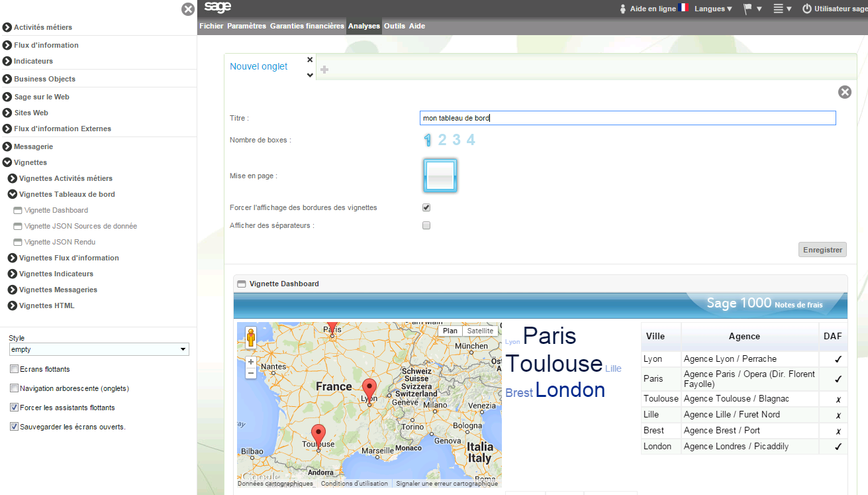868x495 pixels.
Task: Expand Flux d'information section
Action: 7,45
